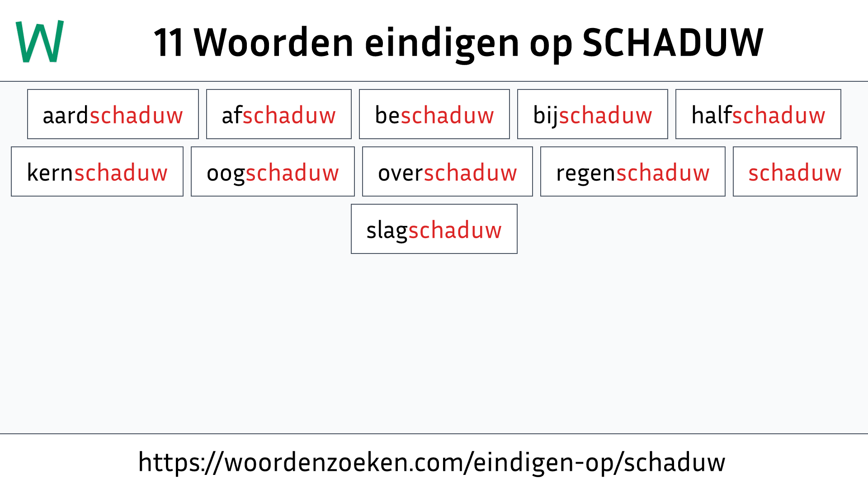Click the word 'bijschaduw'
The height and width of the screenshot is (488, 868).
click(592, 114)
